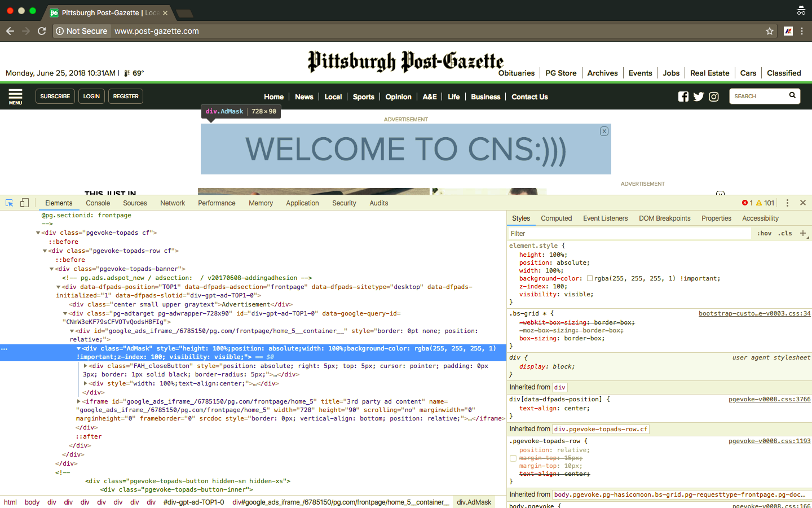
Task: Select the Computed styles tab
Action: point(556,218)
